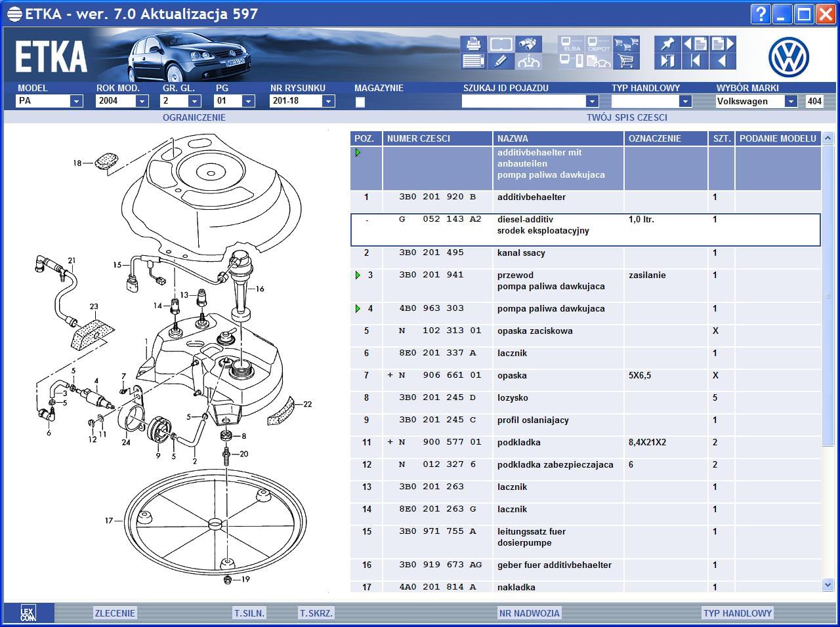
Task: Click callout number 22 in the diagram
Action: pyautogui.click(x=307, y=405)
